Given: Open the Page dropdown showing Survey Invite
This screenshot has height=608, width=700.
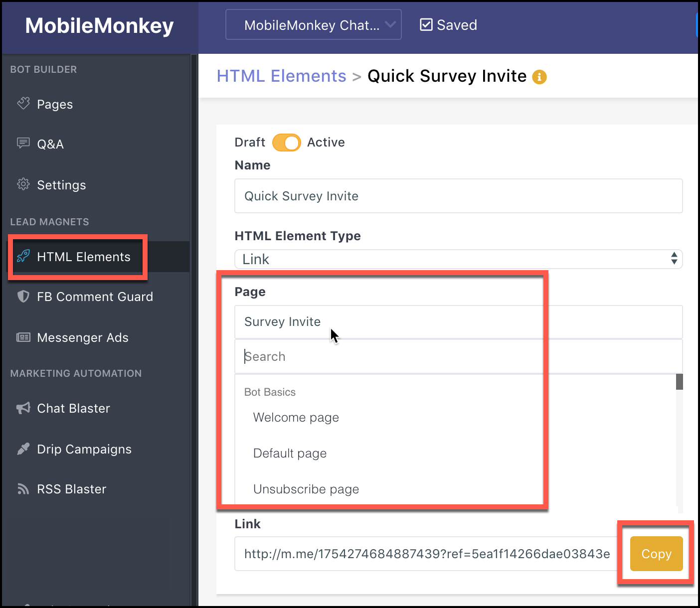Looking at the screenshot, I should pyautogui.click(x=458, y=322).
